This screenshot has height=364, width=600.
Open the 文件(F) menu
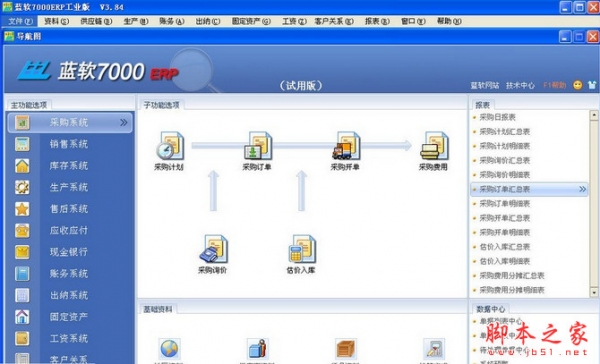point(20,21)
